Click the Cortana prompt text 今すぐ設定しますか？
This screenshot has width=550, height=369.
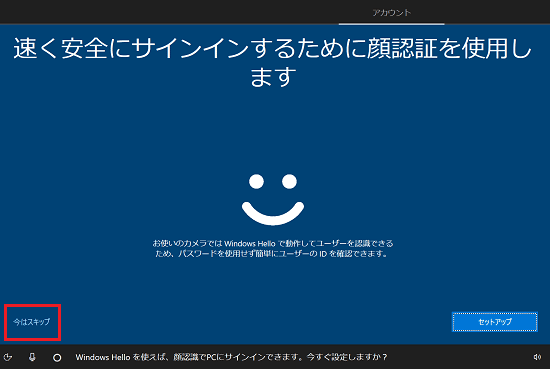coord(347,357)
